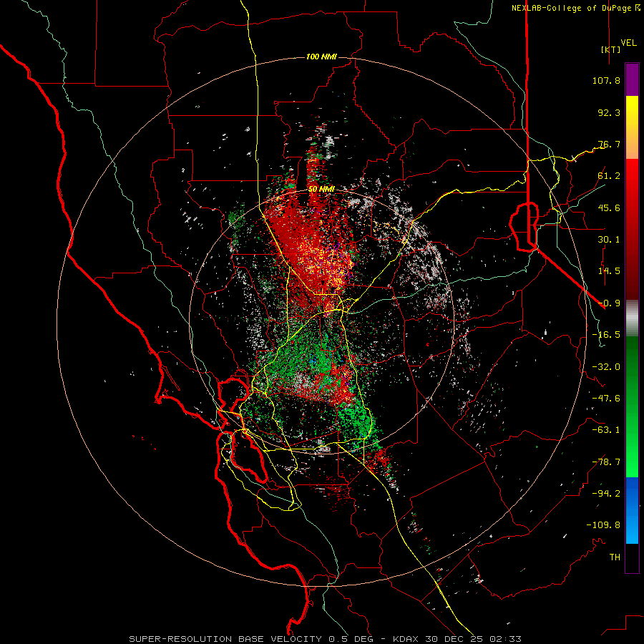Select the -47.6 legend value
Screen dimensions: 644x644
tap(606, 399)
